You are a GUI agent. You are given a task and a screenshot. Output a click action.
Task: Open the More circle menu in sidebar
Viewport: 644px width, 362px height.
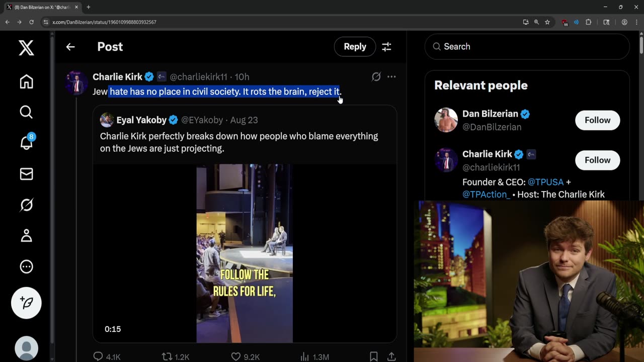point(26,266)
